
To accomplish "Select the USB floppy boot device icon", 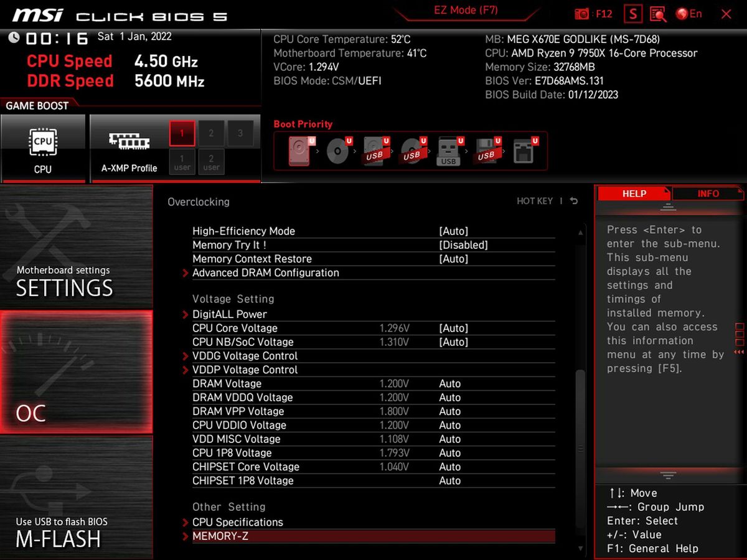I will (487, 151).
